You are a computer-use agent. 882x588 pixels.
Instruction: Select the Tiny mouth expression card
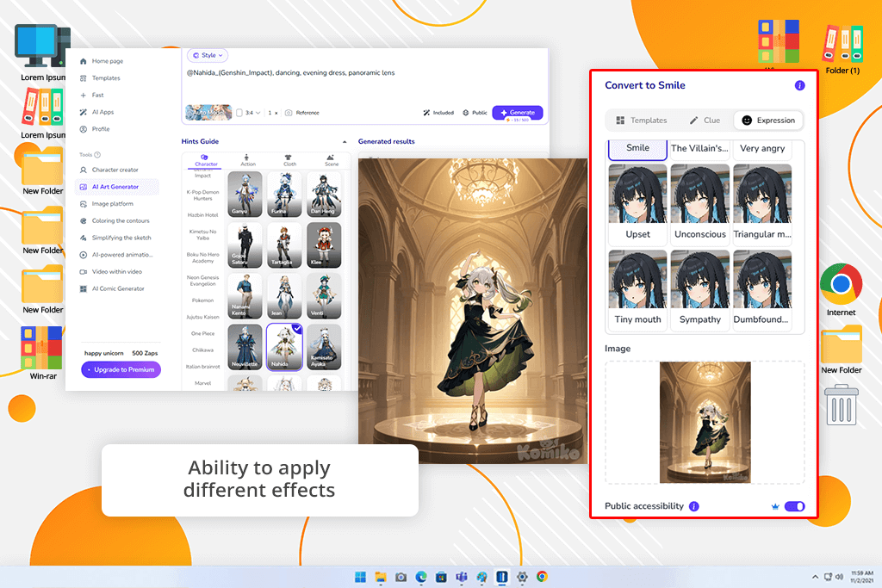point(637,289)
